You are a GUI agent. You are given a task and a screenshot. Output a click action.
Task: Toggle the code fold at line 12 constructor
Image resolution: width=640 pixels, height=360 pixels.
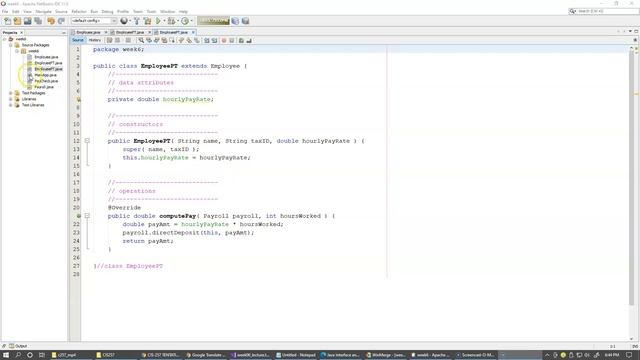[87, 140]
